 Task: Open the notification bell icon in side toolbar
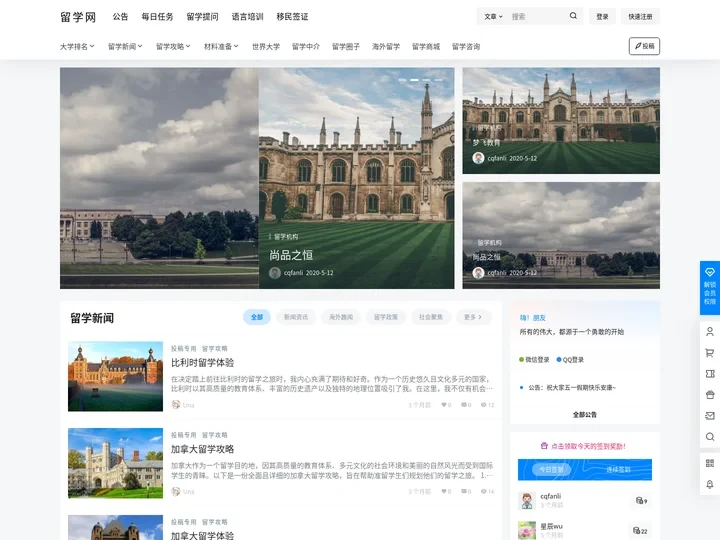[709, 484]
